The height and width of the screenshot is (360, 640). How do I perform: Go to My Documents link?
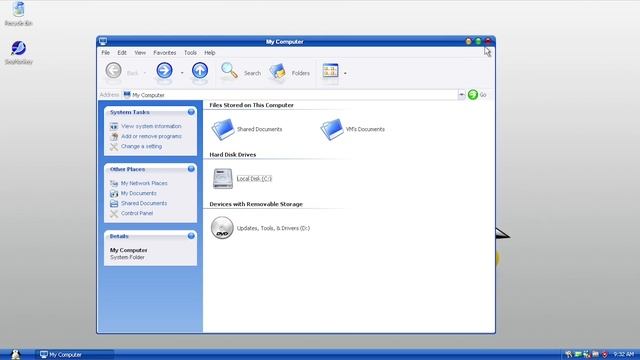point(139,193)
